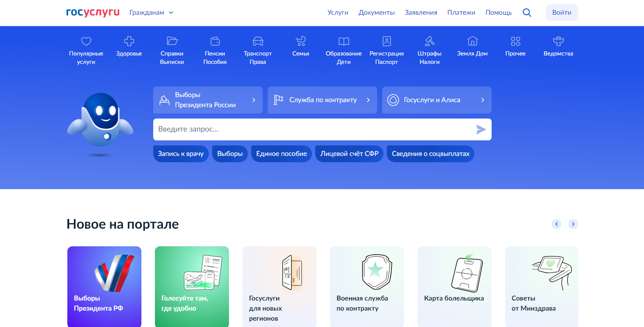Open the Советы от Минздрава card
Viewport: 644px width, 327px height.
tap(542, 287)
